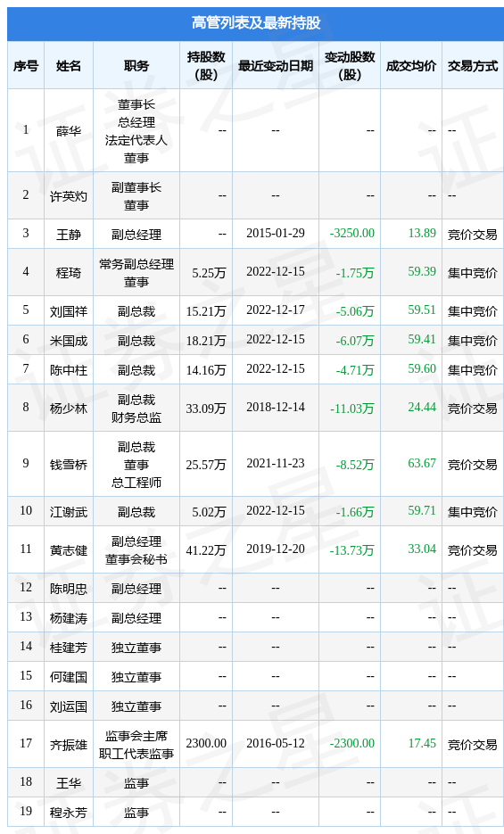Click the change value -8.52万
This screenshot has width=504, height=834.
(x=355, y=465)
